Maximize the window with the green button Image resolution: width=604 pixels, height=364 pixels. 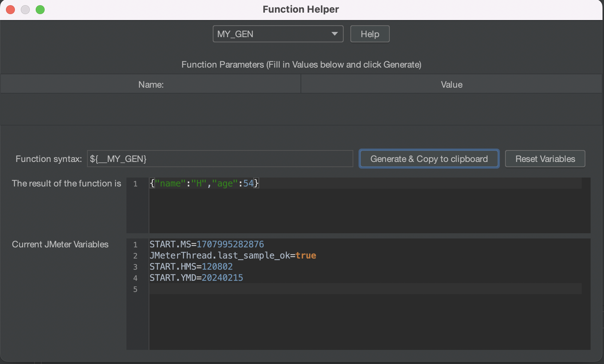40,10
